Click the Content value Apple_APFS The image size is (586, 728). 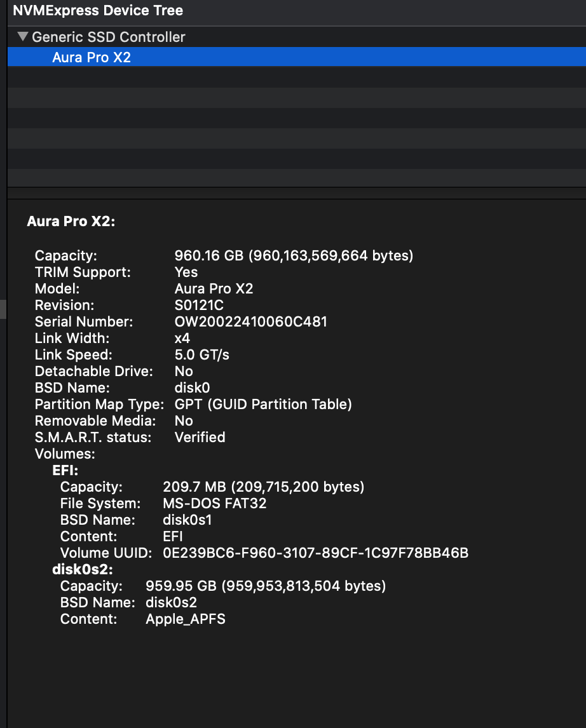[186, 619]
